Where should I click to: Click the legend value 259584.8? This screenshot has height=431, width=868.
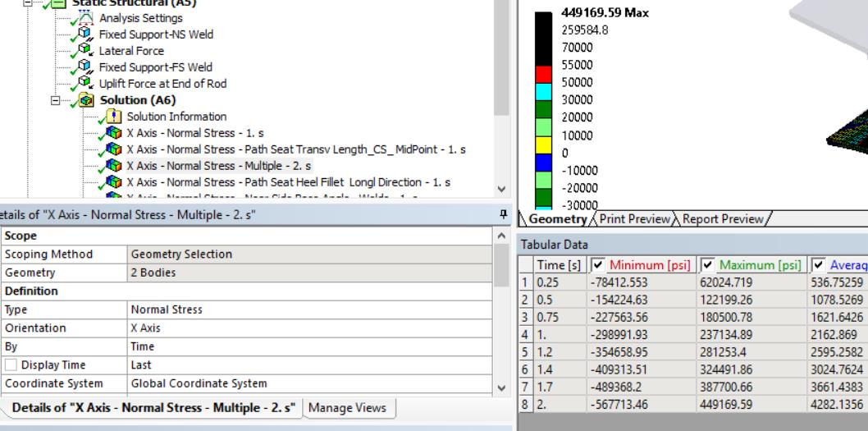585,30
